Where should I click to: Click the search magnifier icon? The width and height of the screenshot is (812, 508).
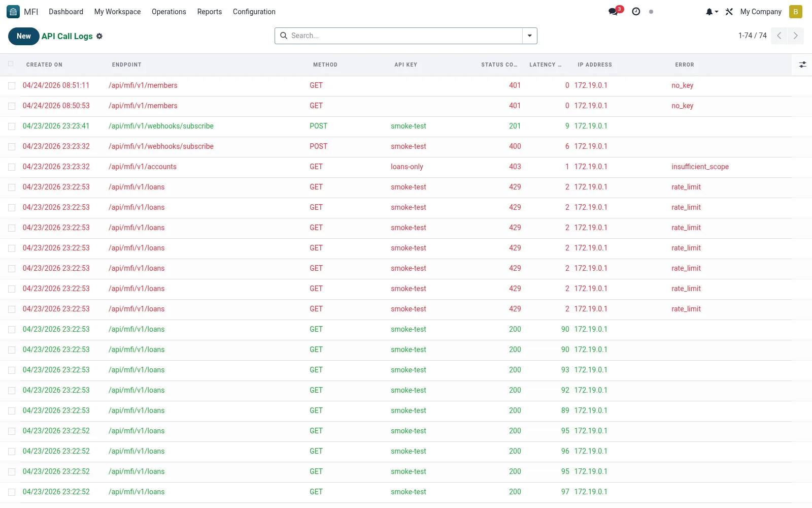tap(284, 36)
